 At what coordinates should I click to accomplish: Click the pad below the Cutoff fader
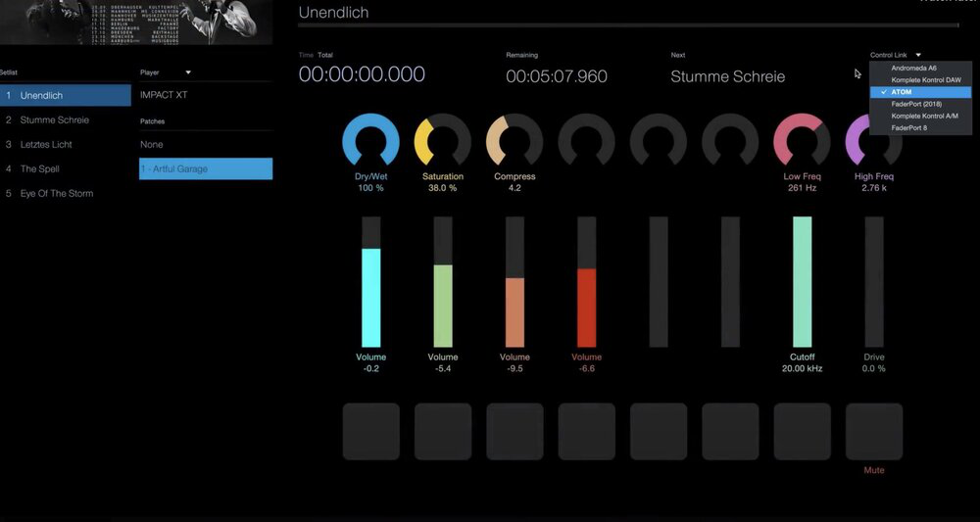coord(802,432)
